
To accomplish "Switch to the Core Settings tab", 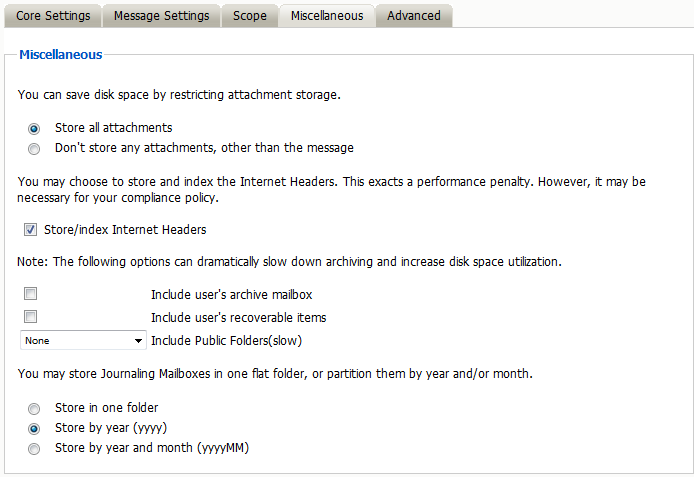I will click(x=53, y=16).
